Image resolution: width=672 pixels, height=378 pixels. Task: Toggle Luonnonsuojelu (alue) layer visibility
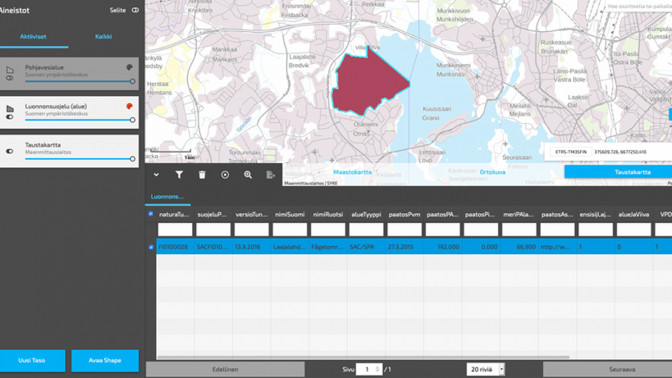[x=9, y=117]
